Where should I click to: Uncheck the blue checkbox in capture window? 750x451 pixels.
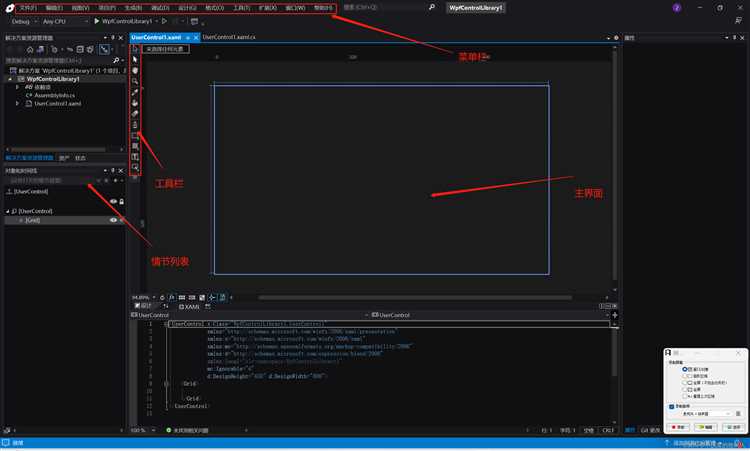[x=672, y=406]
